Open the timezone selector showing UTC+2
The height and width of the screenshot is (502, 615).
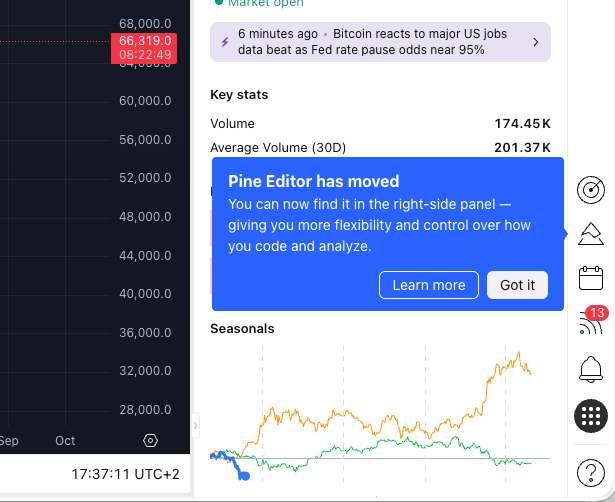point(126,474)
